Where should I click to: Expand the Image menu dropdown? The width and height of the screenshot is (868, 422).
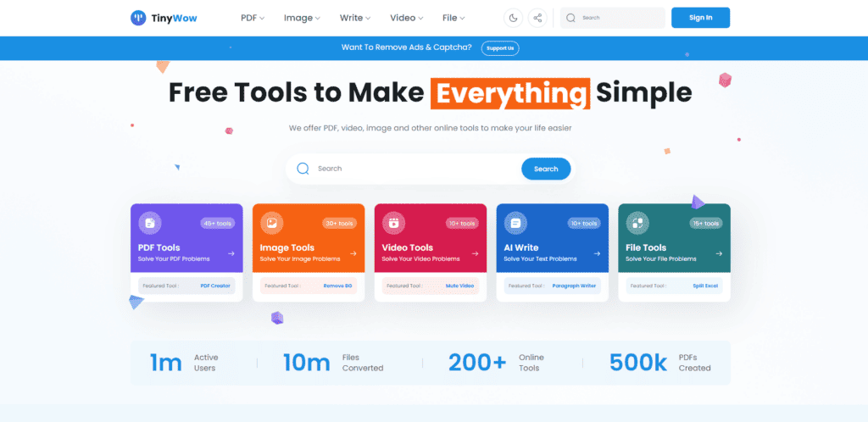coord(302,18)
